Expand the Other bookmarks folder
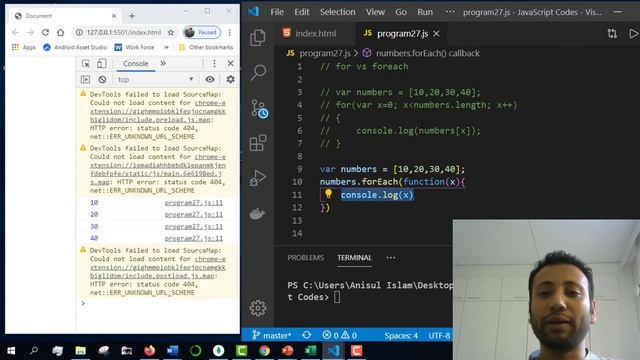Viewport: 640px width, 360px height. (207, 47)
